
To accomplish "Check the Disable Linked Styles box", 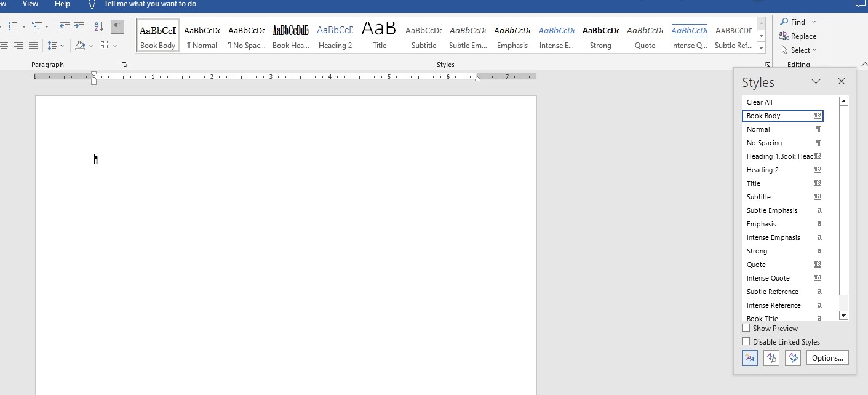I will click(x=746, y=341).
